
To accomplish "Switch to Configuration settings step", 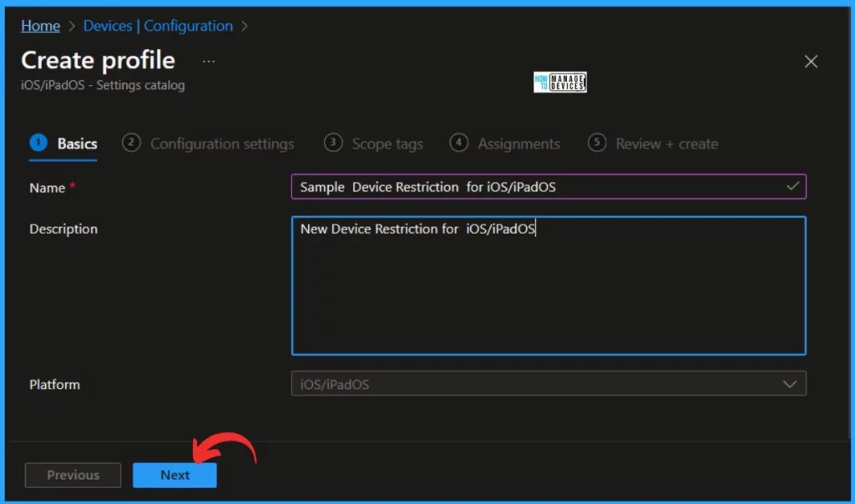I will point(208,144).
